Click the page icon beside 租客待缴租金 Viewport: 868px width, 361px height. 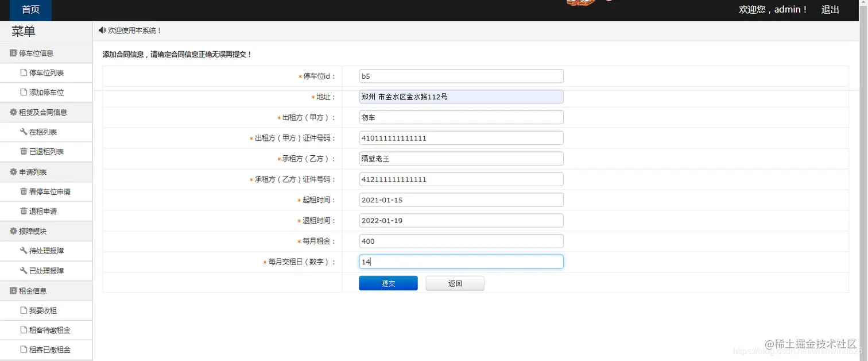[x=24, y=331]
